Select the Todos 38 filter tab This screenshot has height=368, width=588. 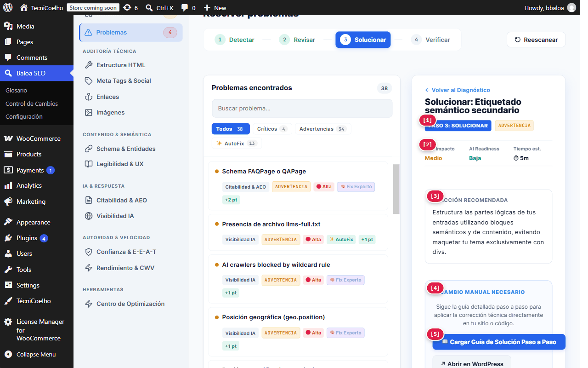(231, 129)
